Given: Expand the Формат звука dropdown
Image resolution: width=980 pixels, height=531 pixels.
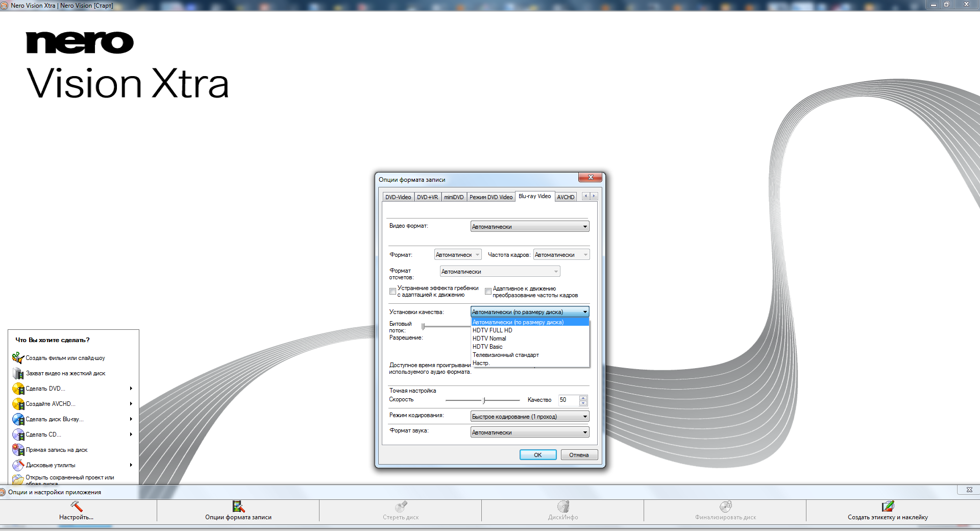Looking at the screenshot, I should 529,432.
